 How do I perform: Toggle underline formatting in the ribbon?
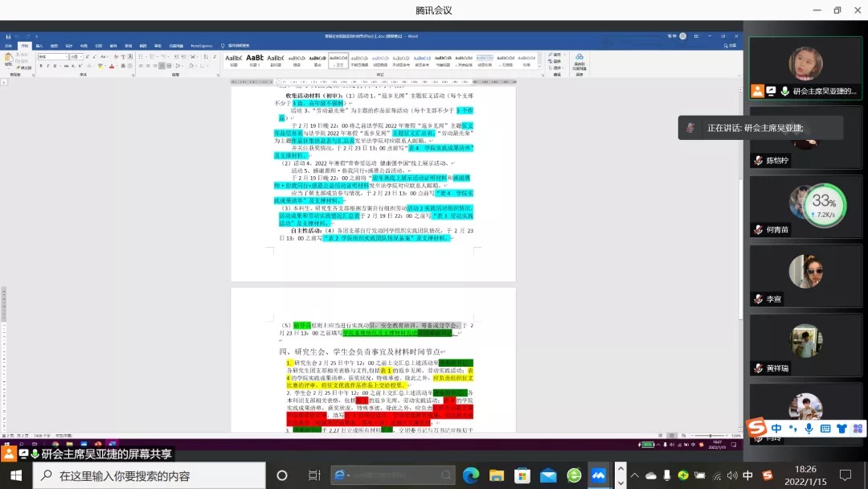[x=53, y=66]
